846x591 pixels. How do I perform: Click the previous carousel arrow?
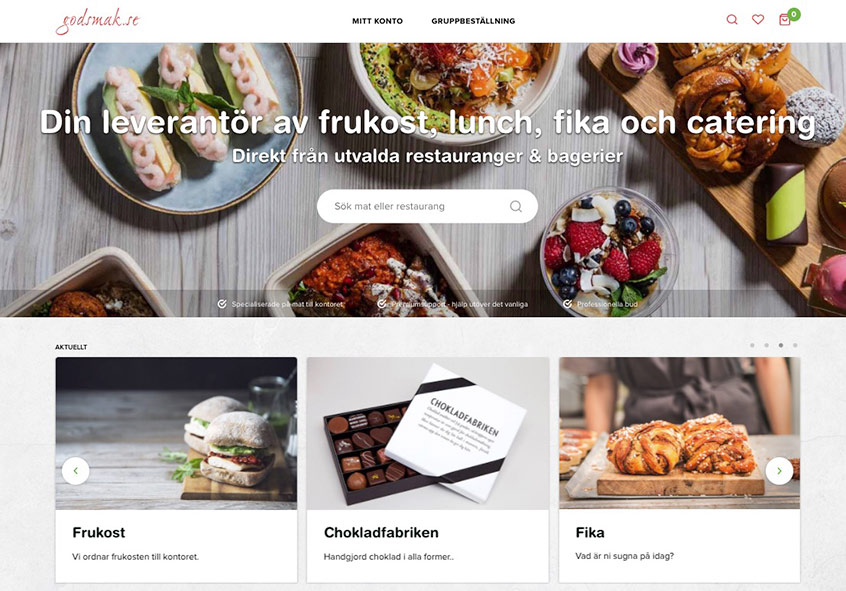[76, 471]
